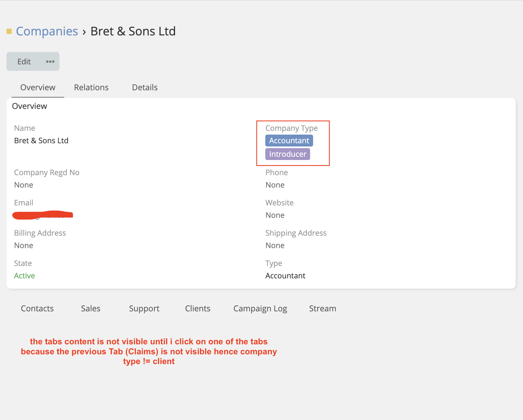The image size is (523, 420).
Task: Click the Active state indicator
Action: [x=24, y=275]
